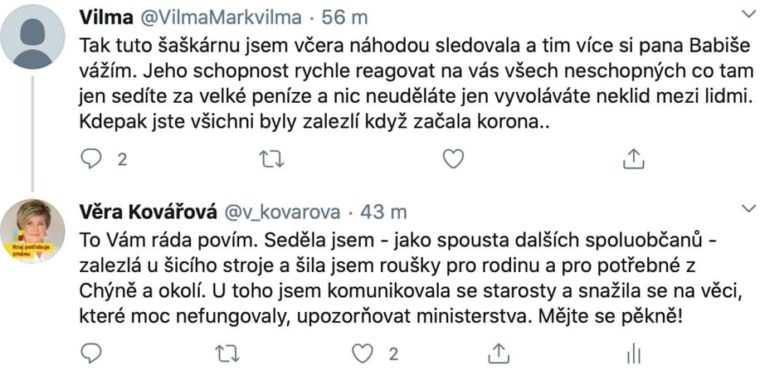The height and width of the screenshot is (380, 760).
Task: Open the @VilmaMarkvilma handle
Action: 221,18
